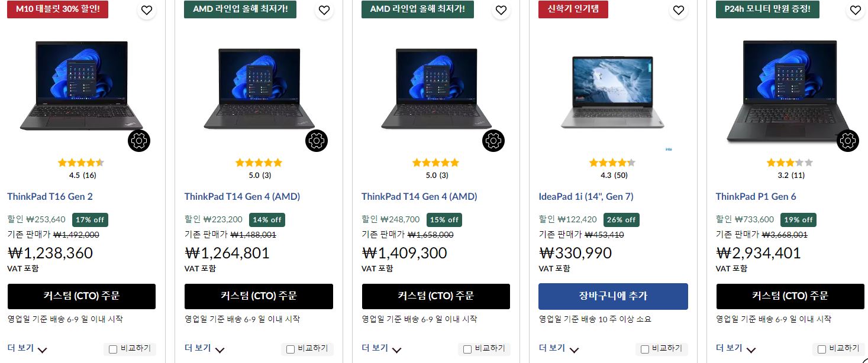Screen dimensions: 868x363
Task: Click the IdeaPad 1i laptop image
Action: (612, 92)
